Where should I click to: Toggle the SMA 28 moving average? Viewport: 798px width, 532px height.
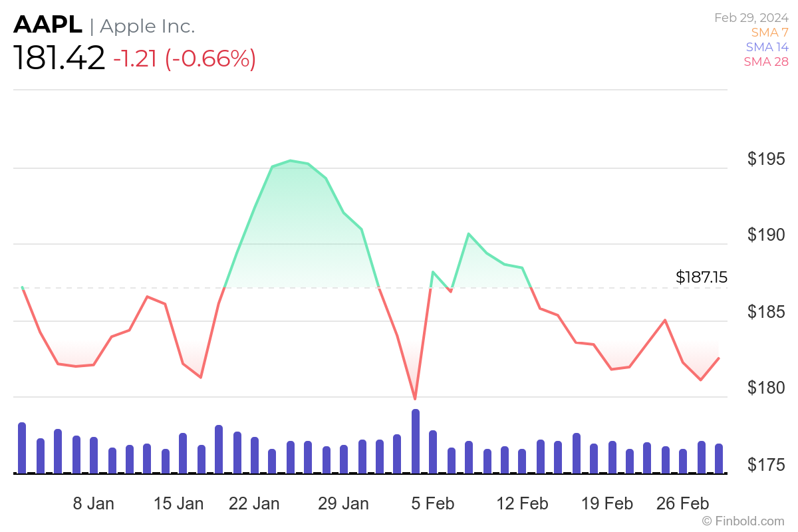pos(766,61)
